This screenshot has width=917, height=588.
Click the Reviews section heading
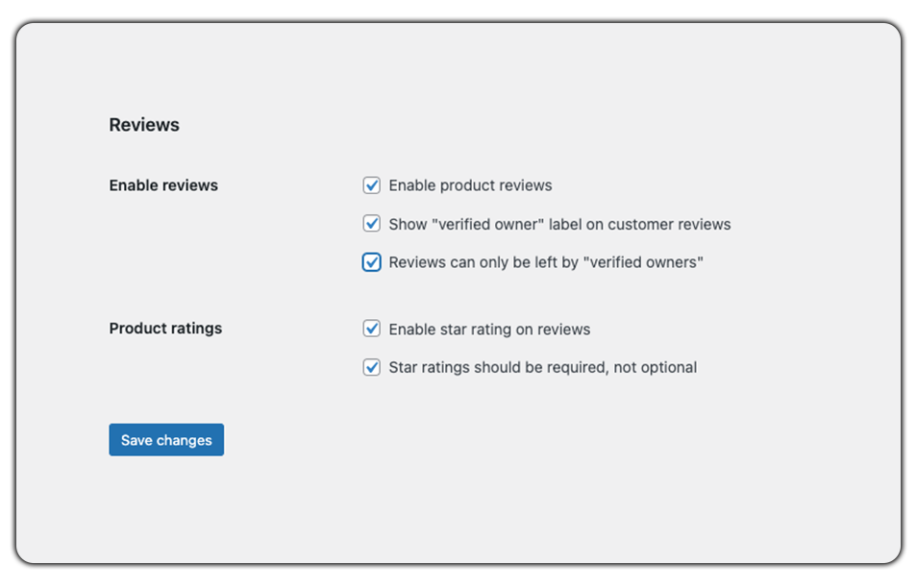tap(144, 125)
